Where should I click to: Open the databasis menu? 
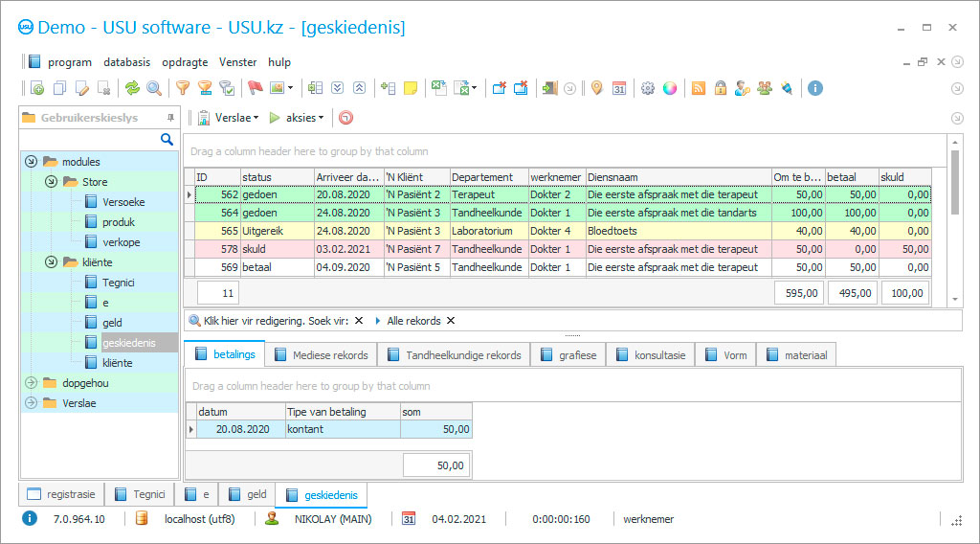[126, 62]
